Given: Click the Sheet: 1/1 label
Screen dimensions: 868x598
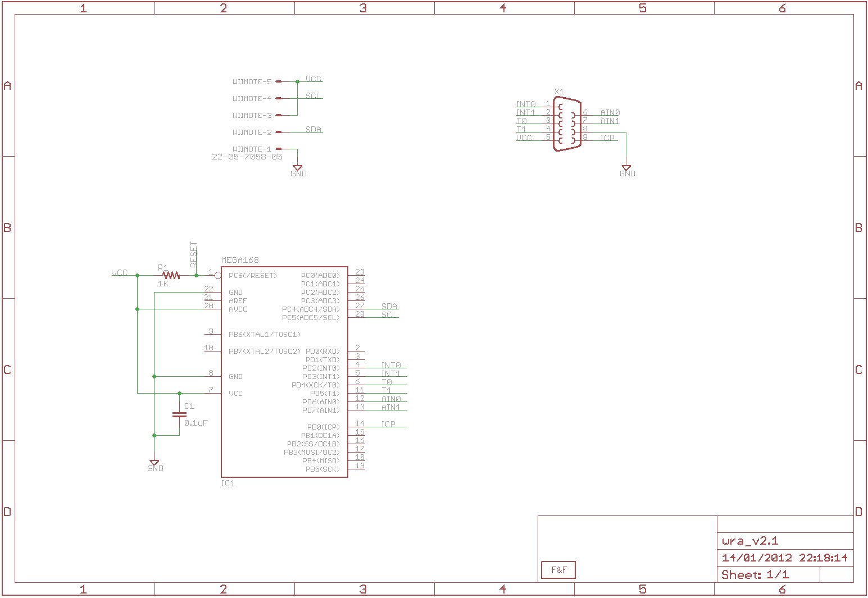Looking at the screenshot, I should coord(755,575).
